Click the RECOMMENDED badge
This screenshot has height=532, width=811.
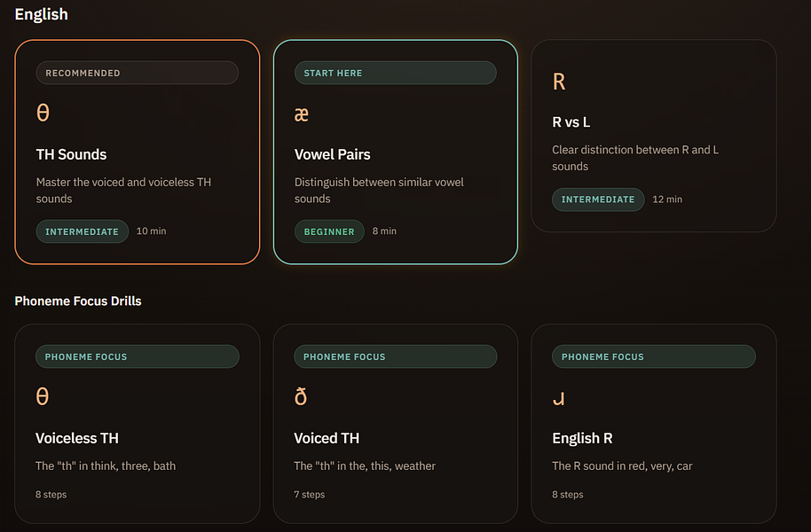pyautogui.click(x=137, y=73)
